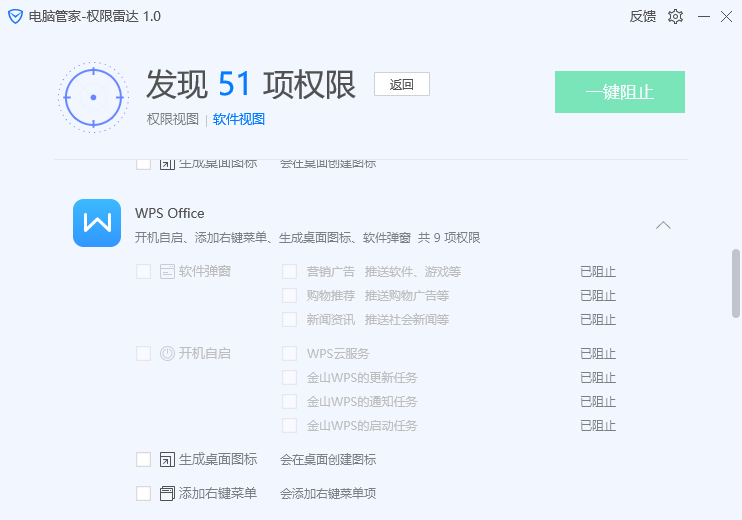Switch to 软件视图 tab
The width and height of the screenshot is (742, 520).
coord(238,119)
